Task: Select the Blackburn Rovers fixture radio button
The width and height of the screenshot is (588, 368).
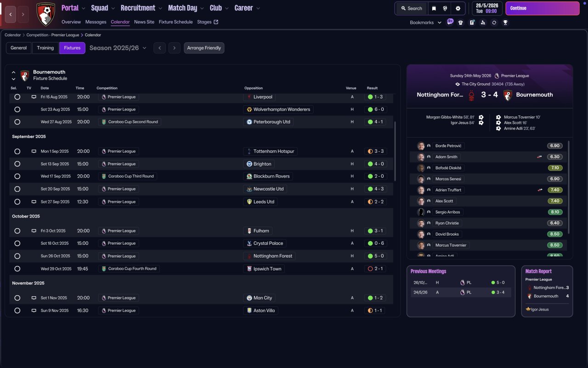Action: 17,176
